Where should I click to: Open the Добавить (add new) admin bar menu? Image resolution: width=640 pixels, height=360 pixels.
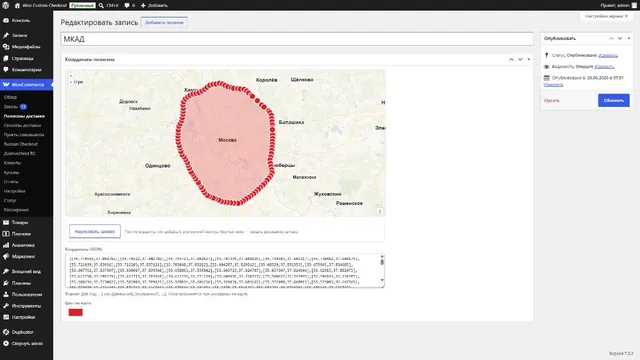tap(154, 5)
